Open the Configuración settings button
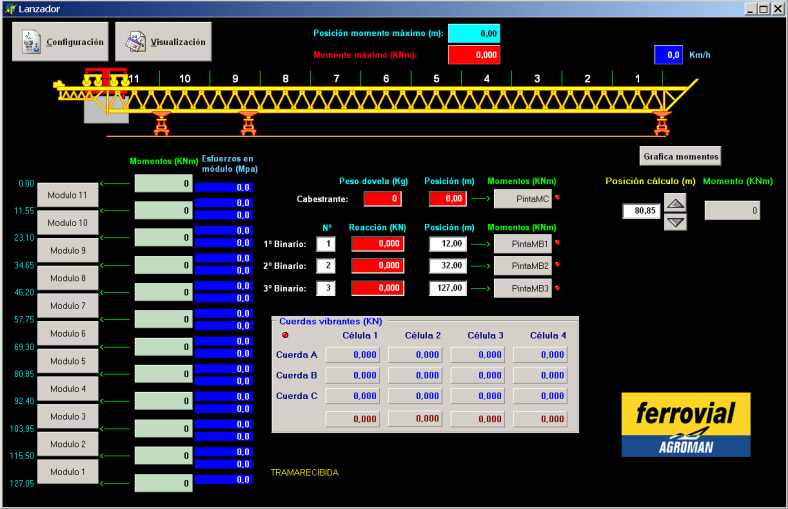 [x=59, y=42]
